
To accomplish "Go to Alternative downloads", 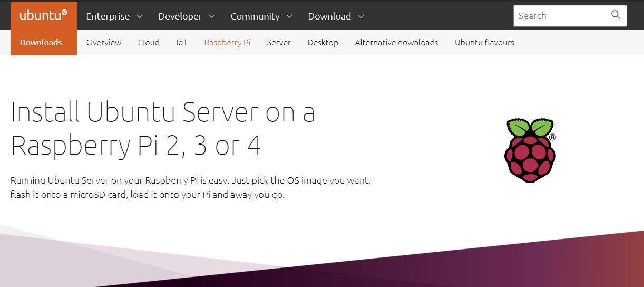I will [396, 43].
